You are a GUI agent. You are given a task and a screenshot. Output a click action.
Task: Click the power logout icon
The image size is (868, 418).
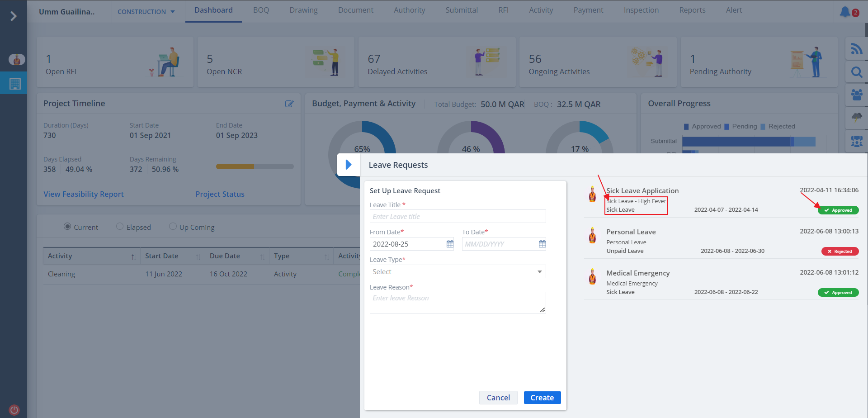[14, 410]
